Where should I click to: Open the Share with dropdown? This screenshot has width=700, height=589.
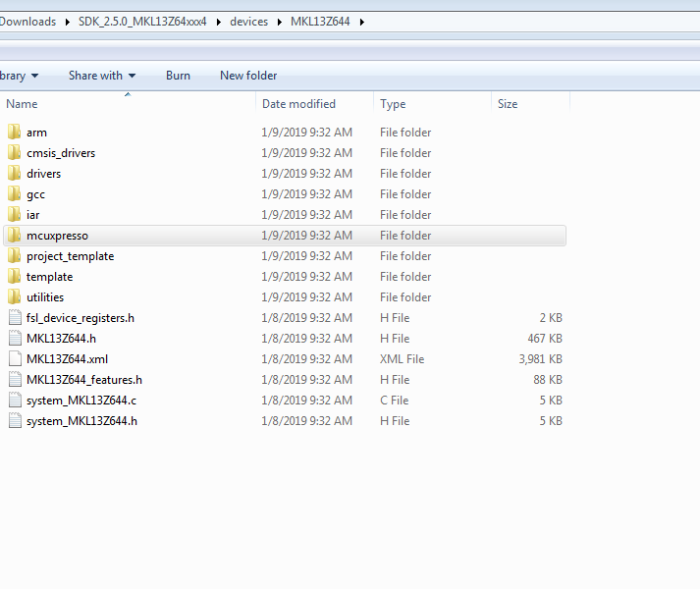(102, 76)
